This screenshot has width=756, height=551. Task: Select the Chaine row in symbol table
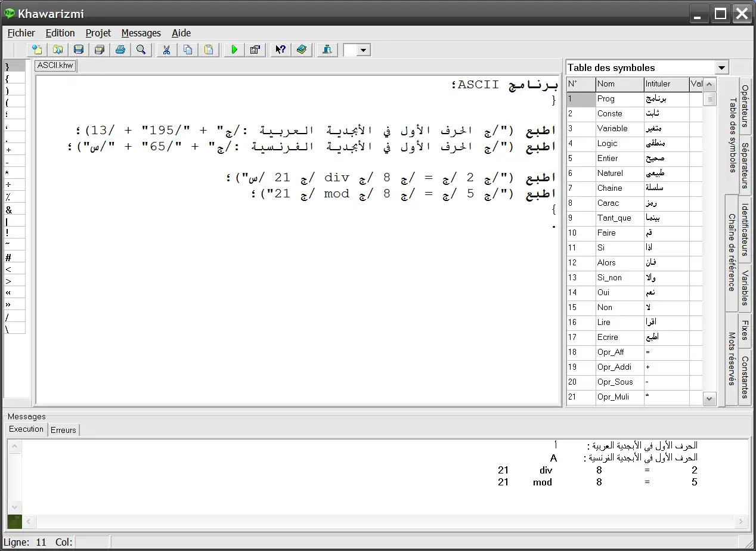point(634,188)
